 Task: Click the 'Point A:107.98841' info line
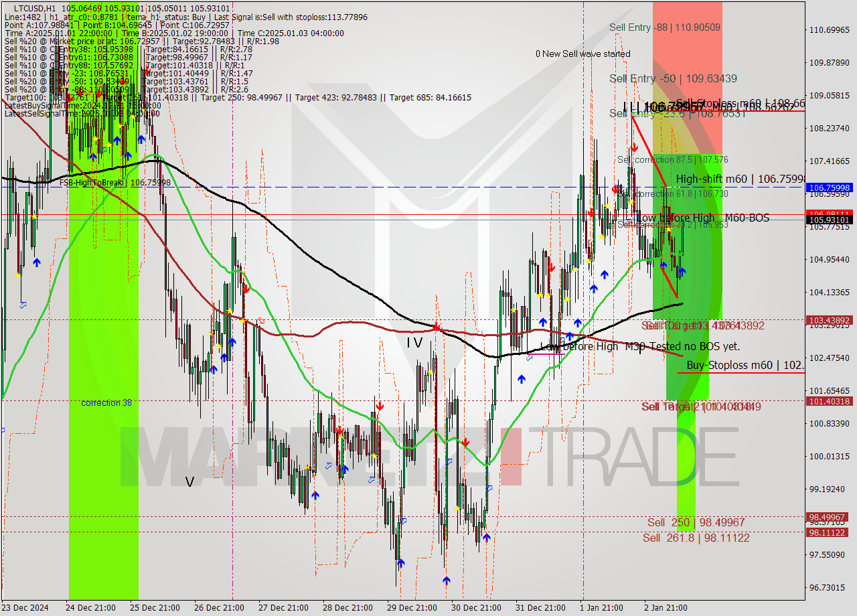point(42,25)
